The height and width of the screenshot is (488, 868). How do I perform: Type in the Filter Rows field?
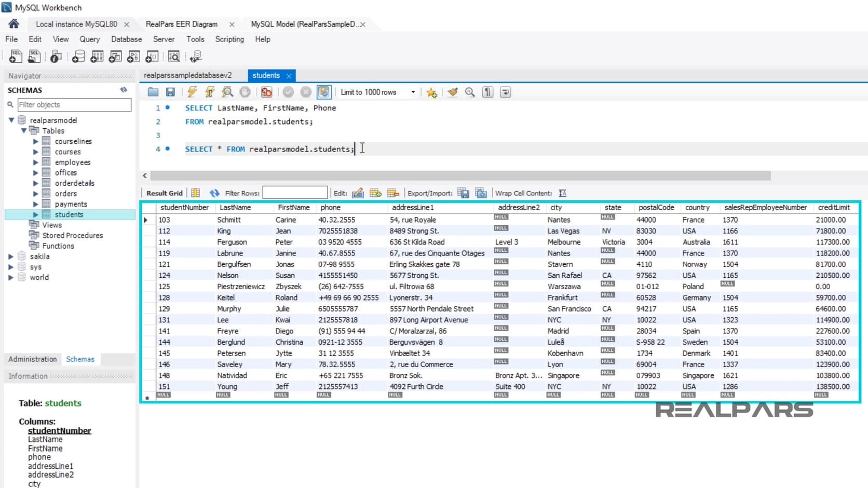tap(294, 193)
